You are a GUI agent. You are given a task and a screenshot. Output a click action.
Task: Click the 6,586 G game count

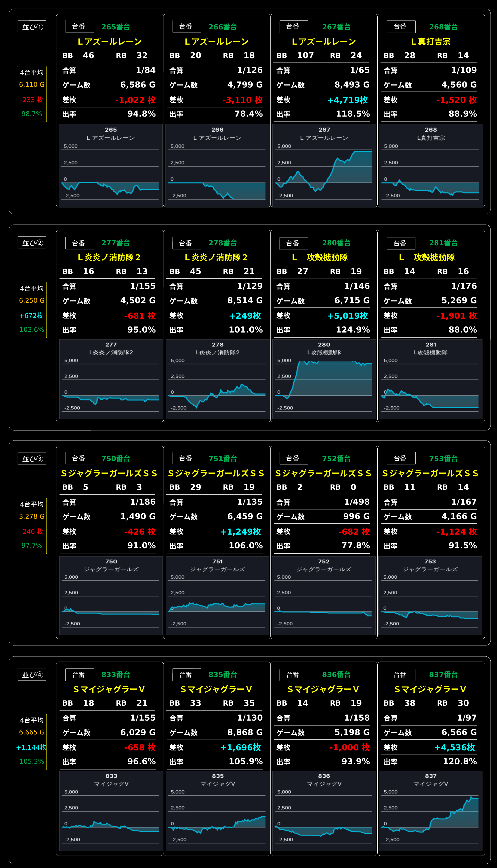pos(138,85)
